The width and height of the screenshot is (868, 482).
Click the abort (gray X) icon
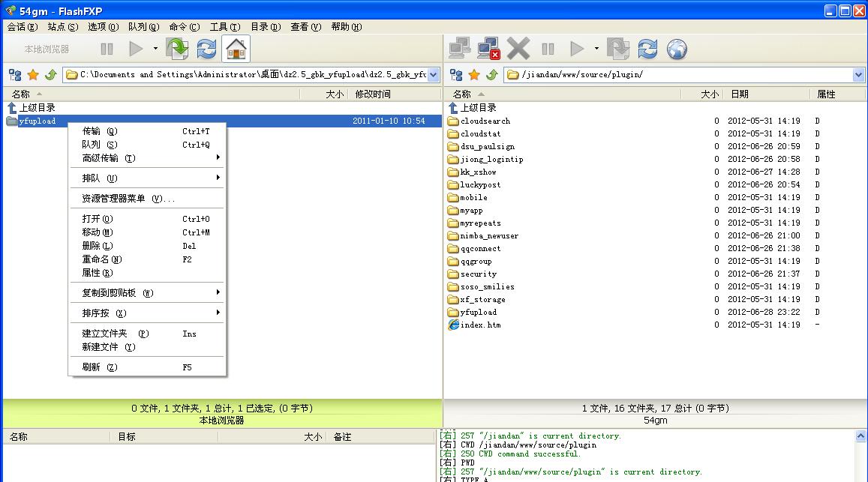coord(518,49)
